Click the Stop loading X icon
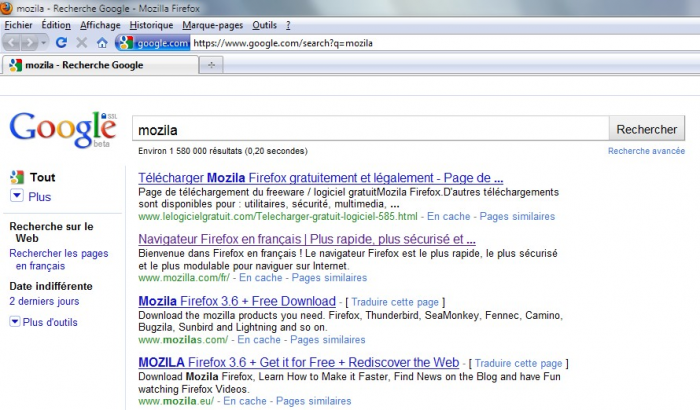This screenshot has width=700, height=410. point(81,43)
